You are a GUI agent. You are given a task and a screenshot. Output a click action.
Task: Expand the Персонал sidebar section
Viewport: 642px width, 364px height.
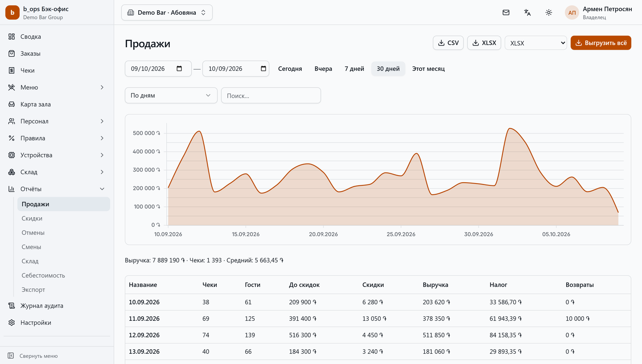coord(57,121)
